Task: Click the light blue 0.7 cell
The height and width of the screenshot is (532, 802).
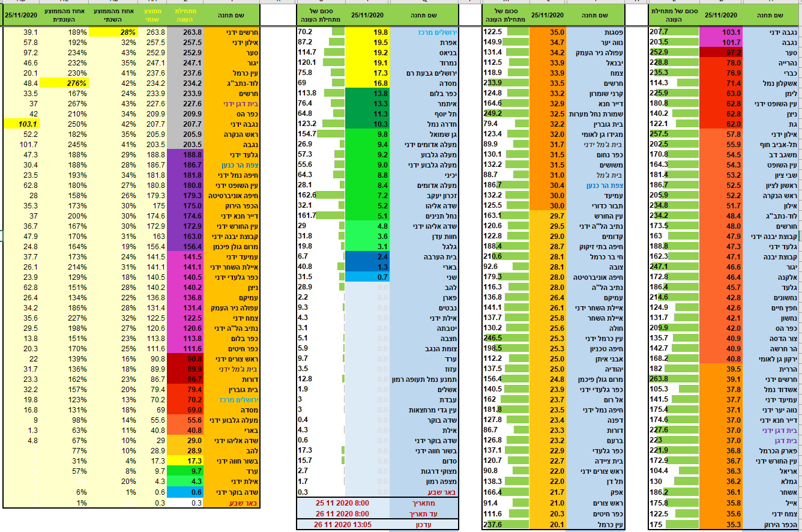Action: click(367, 276)
